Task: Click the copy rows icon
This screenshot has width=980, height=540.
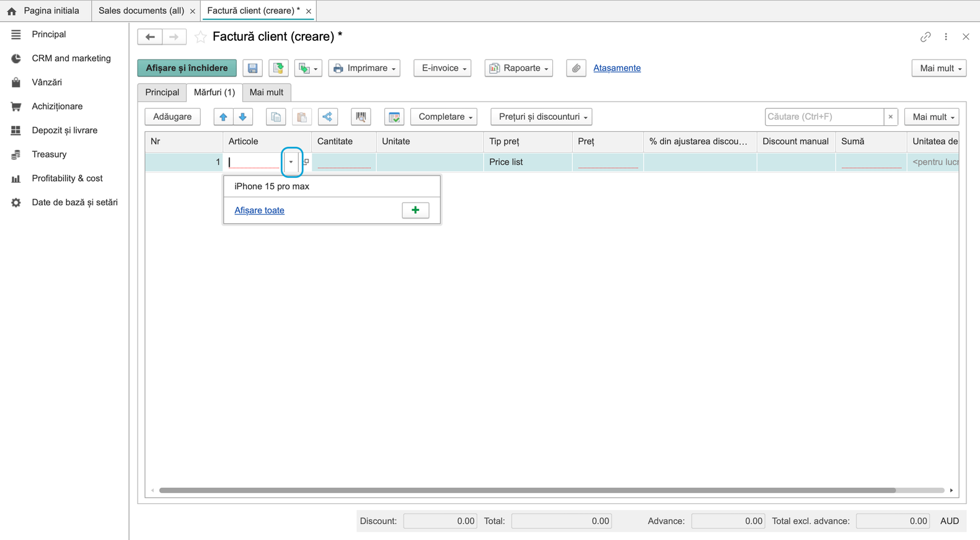Action: click(276, 117)
